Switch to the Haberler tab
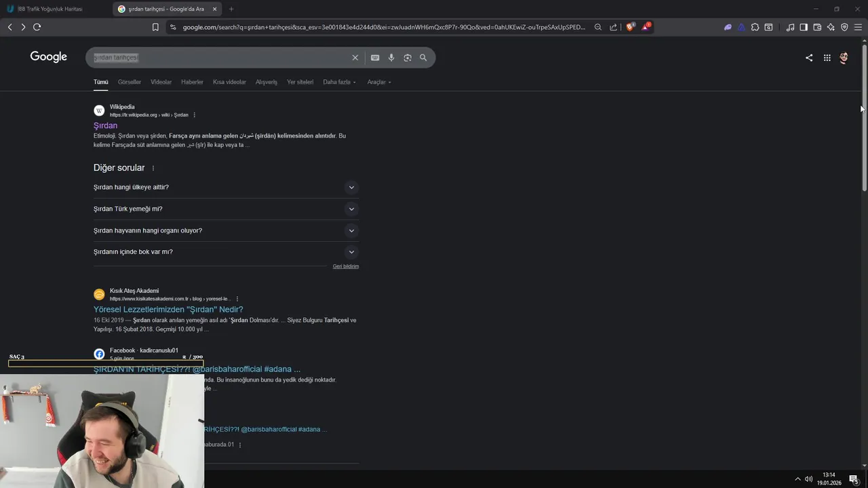Screen dimensions: 868x488 (x=192, y=82)
